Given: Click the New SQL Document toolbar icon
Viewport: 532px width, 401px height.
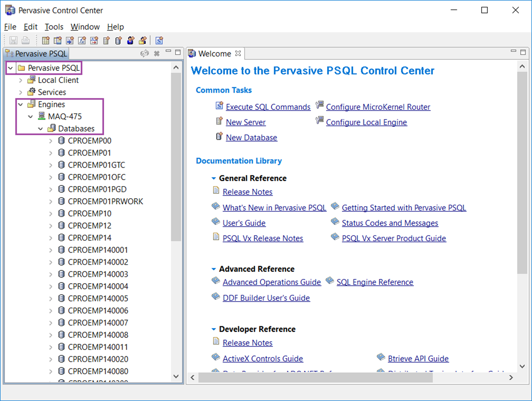Looking at the screenshot, I should [159, 41].
